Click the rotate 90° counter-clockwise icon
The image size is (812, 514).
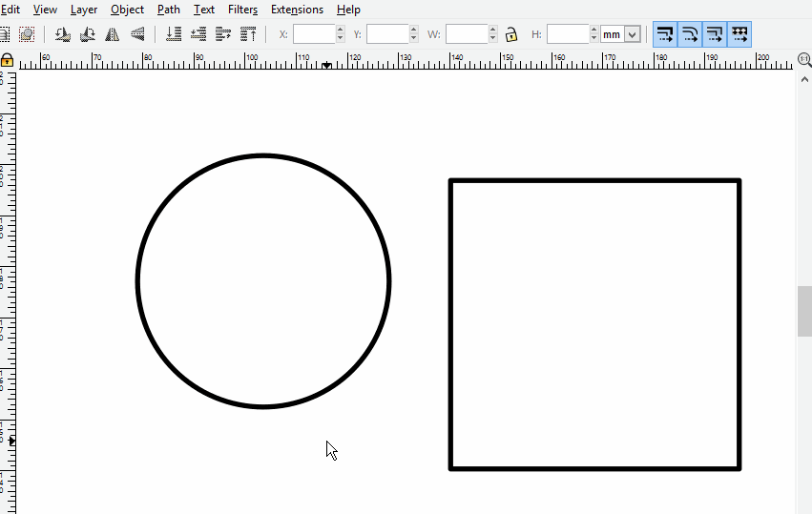click(x=63, y=34)
